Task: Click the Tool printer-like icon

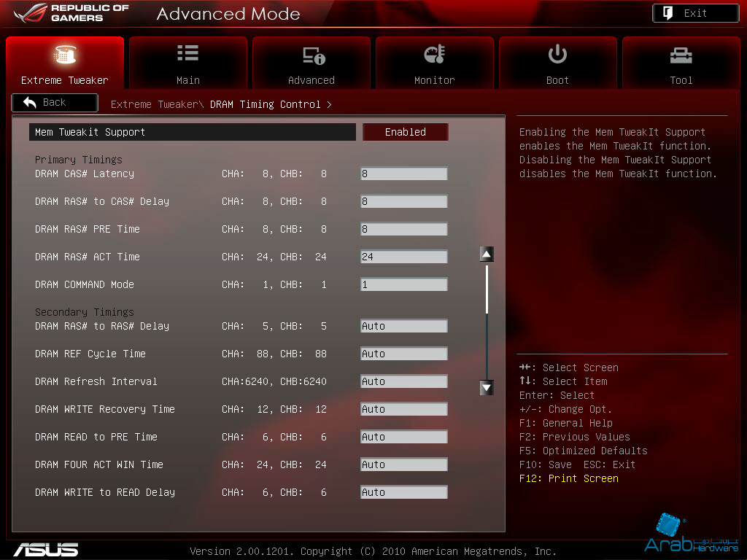Action: click(x=681, y=55)
